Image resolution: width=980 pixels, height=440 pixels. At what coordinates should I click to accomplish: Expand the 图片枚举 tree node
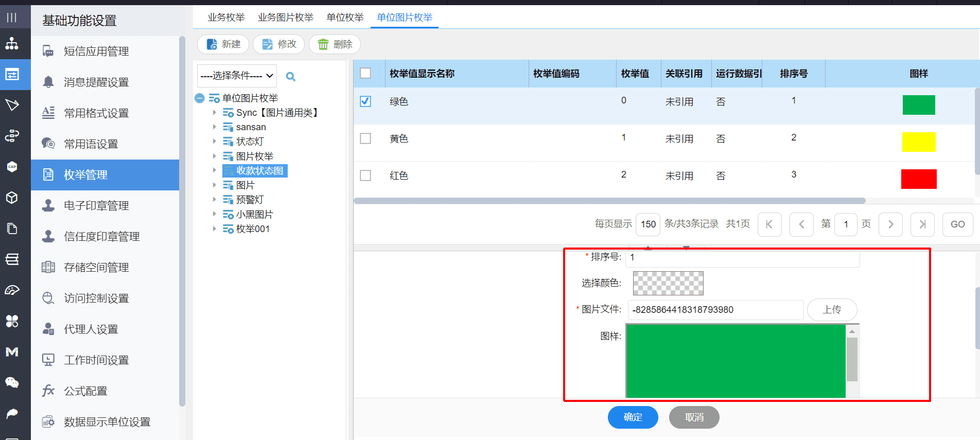click(x=215, y=155)
